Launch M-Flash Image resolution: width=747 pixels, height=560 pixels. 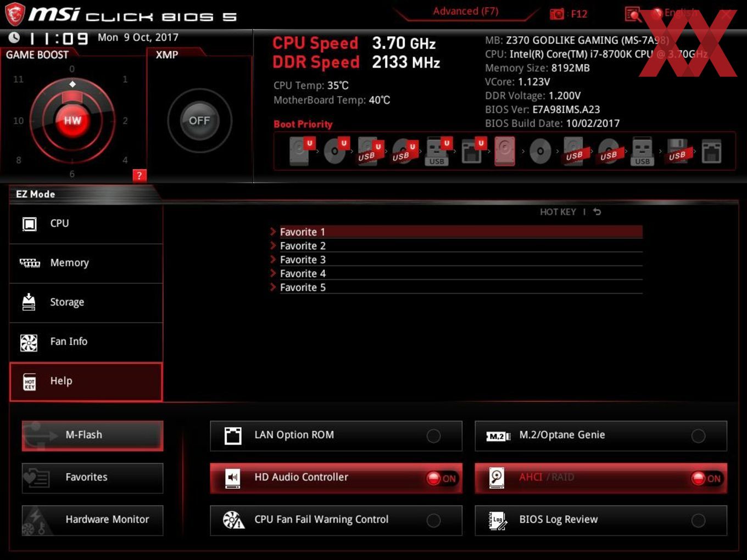point(92,436)
